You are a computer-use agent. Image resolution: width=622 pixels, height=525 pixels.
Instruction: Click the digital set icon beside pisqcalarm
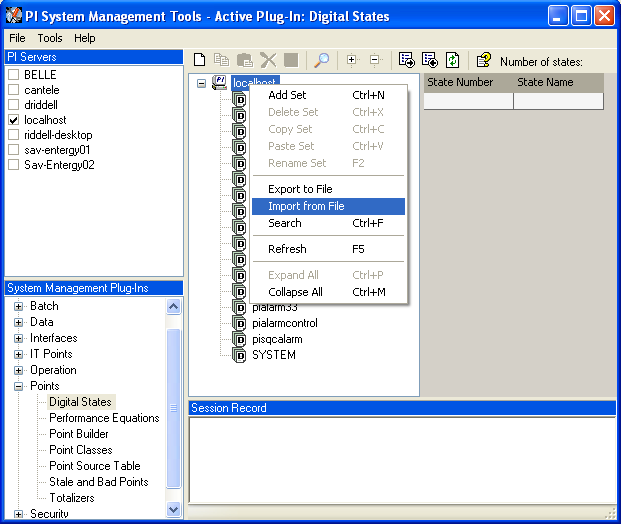[x=239, y=339]
